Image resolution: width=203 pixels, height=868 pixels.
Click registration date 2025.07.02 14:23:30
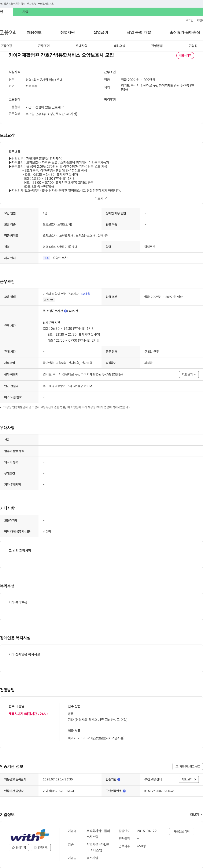click(58, 779)
